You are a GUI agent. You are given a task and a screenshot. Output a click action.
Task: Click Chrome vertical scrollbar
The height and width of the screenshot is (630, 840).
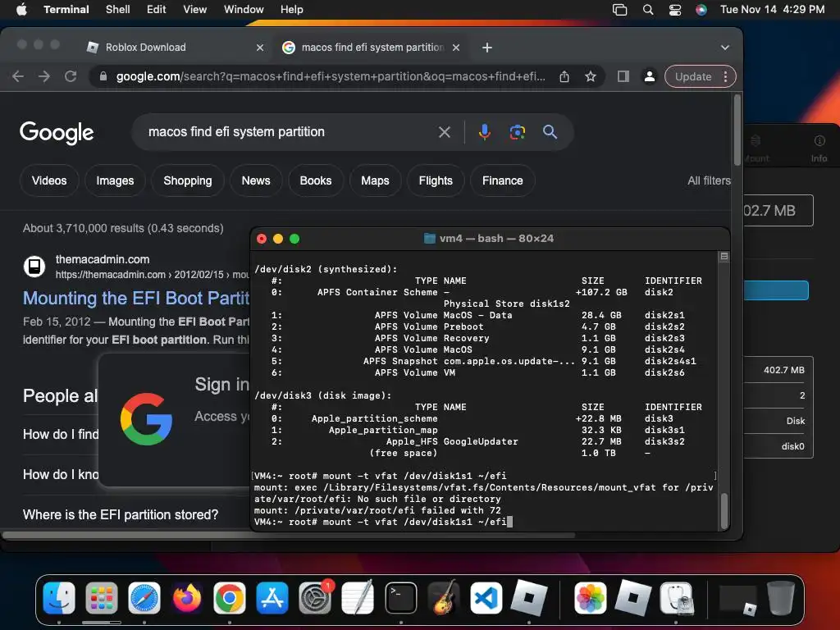point(737,130)
